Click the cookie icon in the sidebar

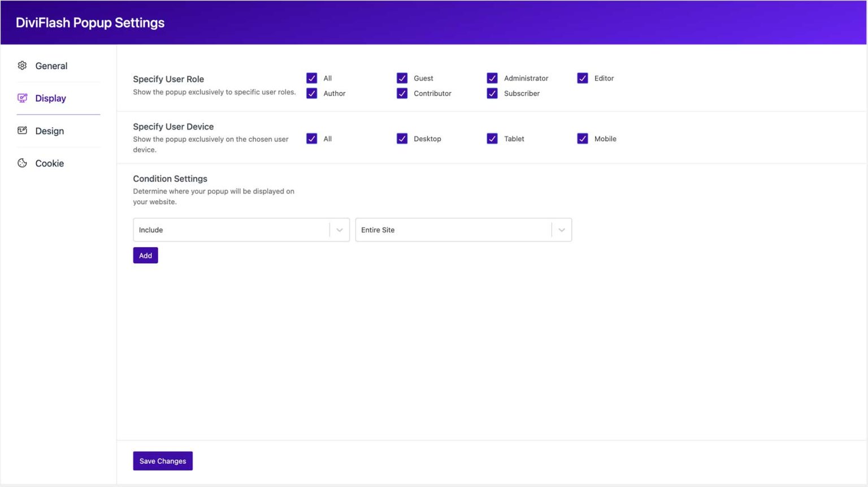click(x=22, y=163)
